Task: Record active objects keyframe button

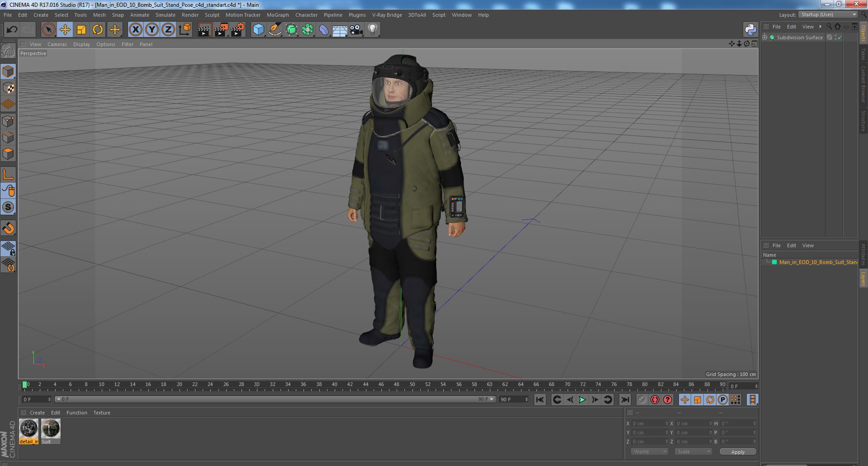Action: click(x=642, y=400)
